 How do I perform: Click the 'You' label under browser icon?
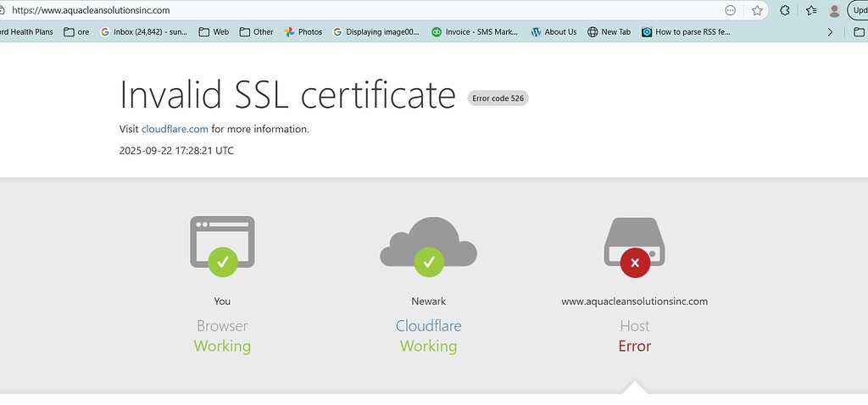point(222,302)
